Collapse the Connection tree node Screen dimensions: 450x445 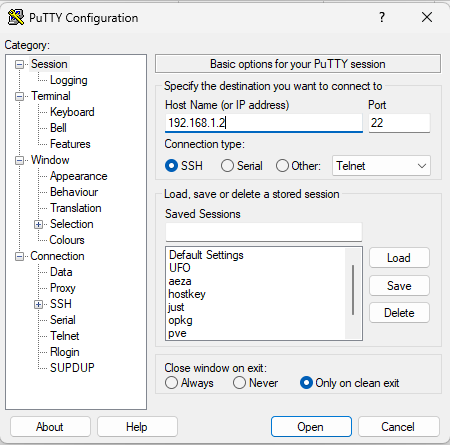[x=20, y=256]
